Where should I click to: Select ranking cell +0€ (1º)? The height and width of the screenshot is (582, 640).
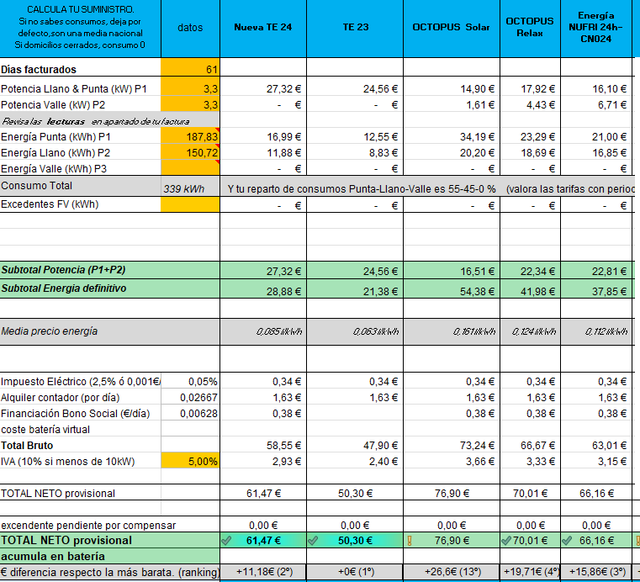(355, 572)
